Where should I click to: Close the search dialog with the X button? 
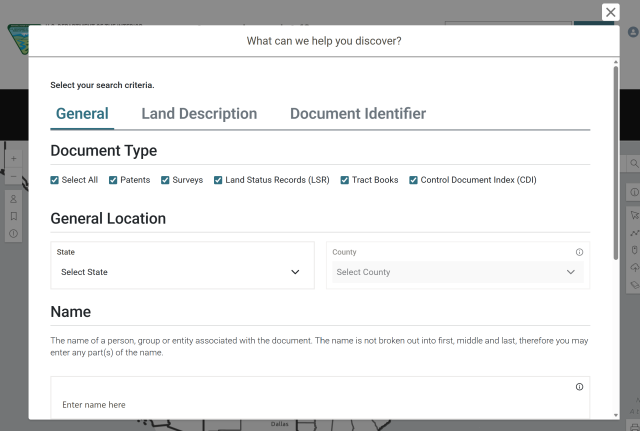(x=610, y=12)
